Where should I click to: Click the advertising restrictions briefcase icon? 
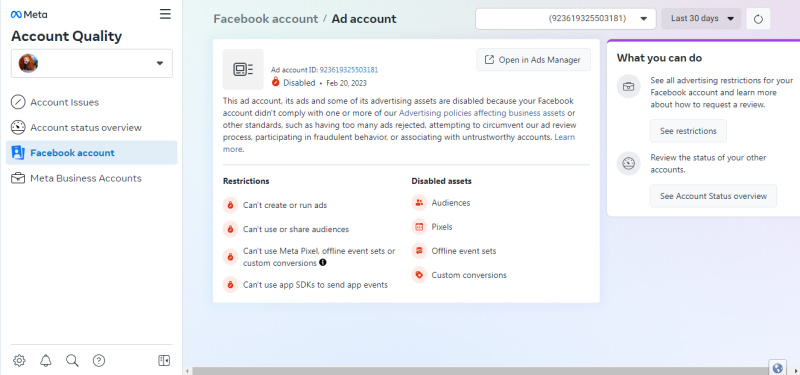click(x=629, y=86)
